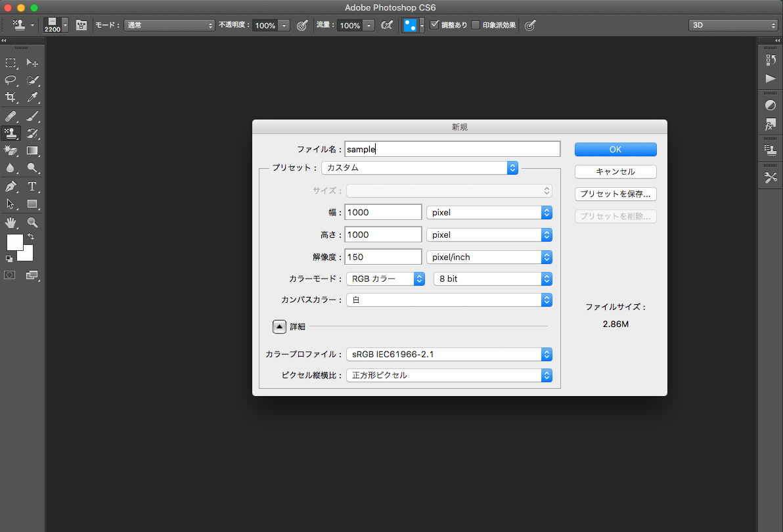The image size is (783, 532).
Task: Reset default foreground and background colors
Action: coord(9,259)
